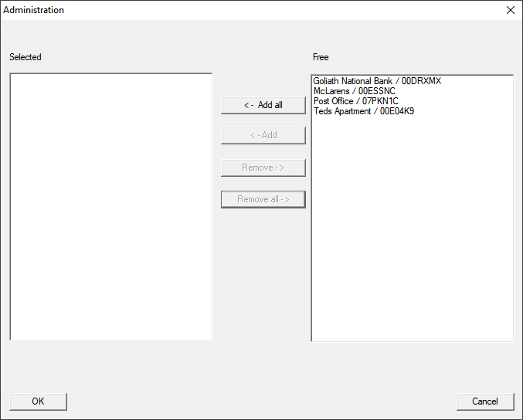Click the code 07PKN1C in the list
The width and height of the screenshot is (523, 420).
[380, 101]
